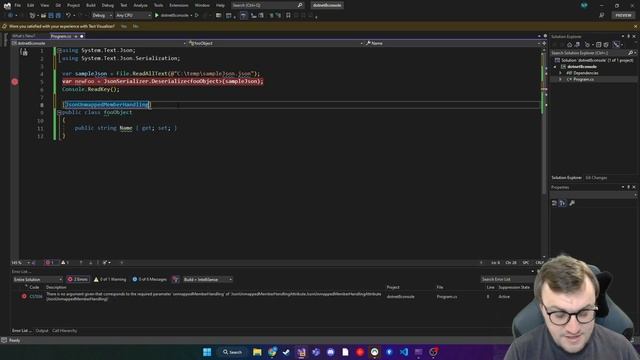Screen dimensions: 640x360
Task: Close the yellow survey notification bar
Action: 636,26
